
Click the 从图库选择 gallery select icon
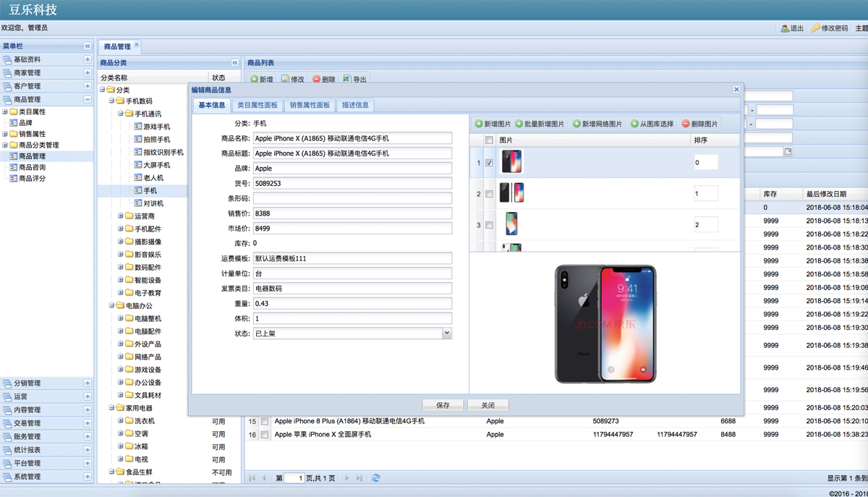[x=635, y=124]
